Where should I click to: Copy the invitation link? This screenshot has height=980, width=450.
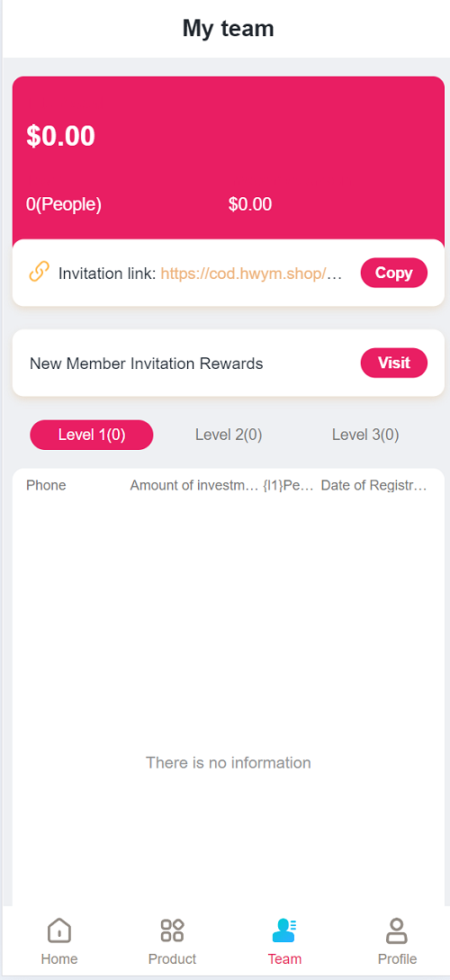394,273
